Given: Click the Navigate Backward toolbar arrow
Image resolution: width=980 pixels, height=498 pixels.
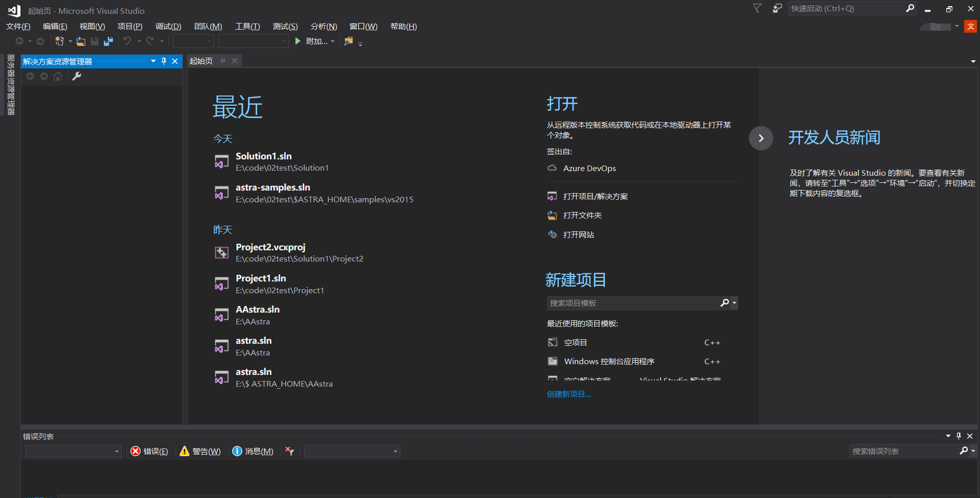Looking at the screenshot, I should (x=19, y=41).
